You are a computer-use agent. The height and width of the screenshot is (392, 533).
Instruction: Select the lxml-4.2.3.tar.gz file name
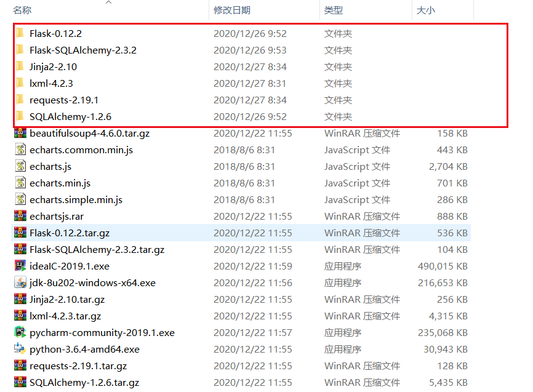point(65,316)
